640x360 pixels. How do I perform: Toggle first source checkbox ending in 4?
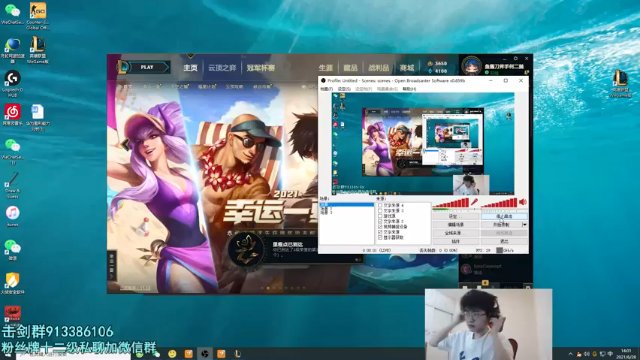coord(380,205)
